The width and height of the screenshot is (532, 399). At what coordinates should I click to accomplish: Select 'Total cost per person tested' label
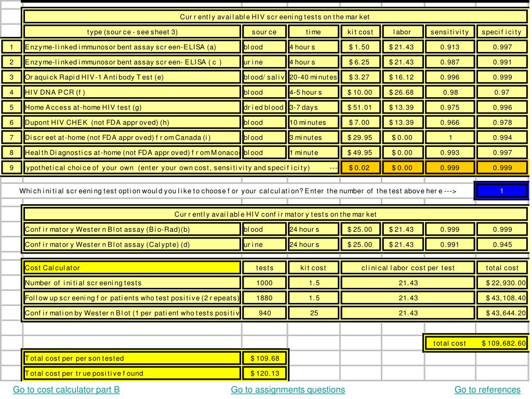click(132, 358)
